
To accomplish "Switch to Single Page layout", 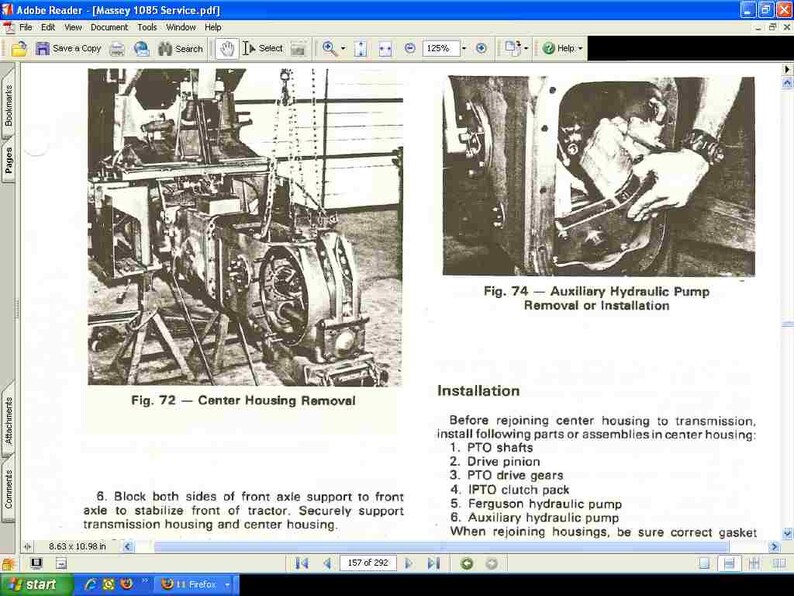I will click(704, 563).
